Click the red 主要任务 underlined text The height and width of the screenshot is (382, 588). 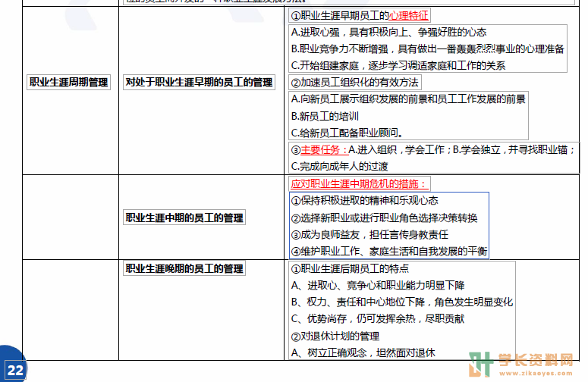pyautogui.click(x=324, y=150)
